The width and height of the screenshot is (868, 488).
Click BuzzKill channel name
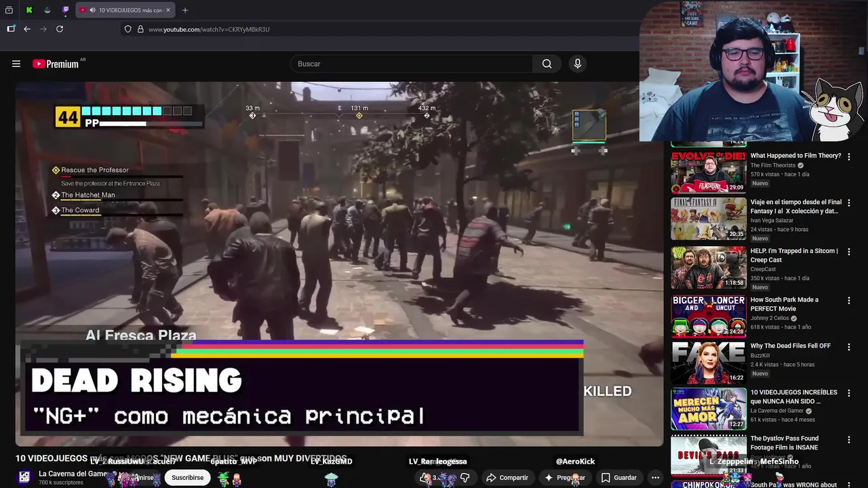click(762, 355)
